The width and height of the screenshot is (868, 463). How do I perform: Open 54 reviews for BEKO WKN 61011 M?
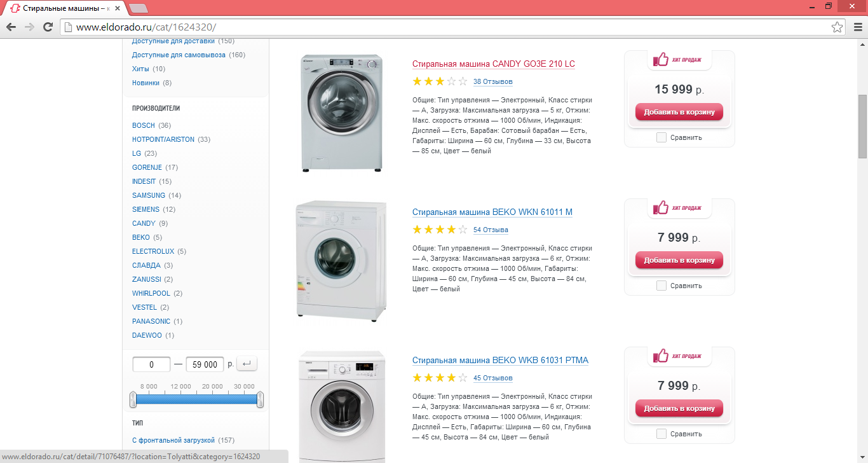click(x=491, y=230)
